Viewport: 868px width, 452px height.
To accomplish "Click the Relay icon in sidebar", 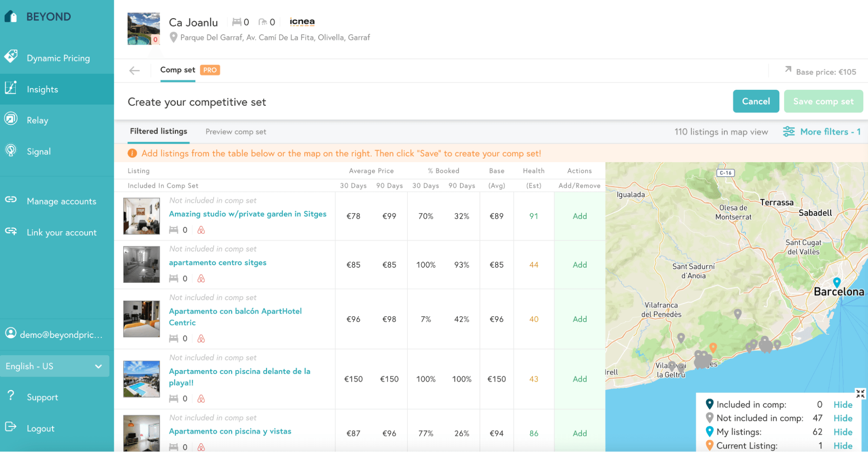I will tap(11, 119).
